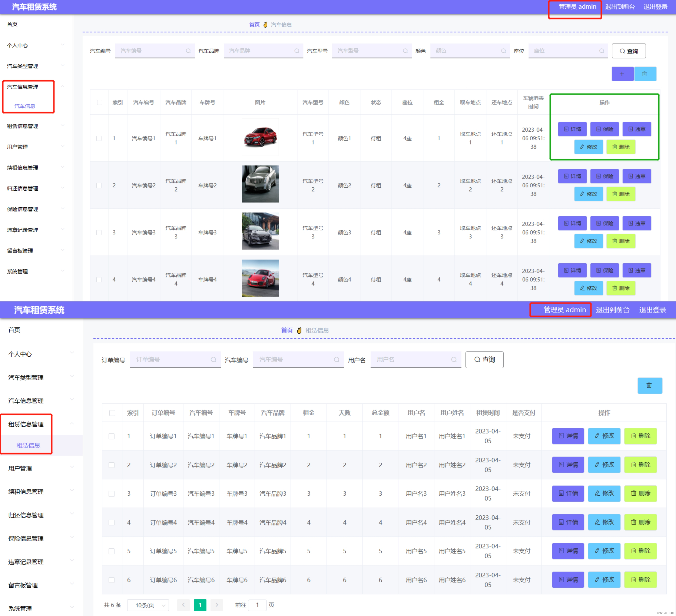Open 保险 for car row 汽车编号1
Viewport: 676px width, 616px height.
(604, 129)
